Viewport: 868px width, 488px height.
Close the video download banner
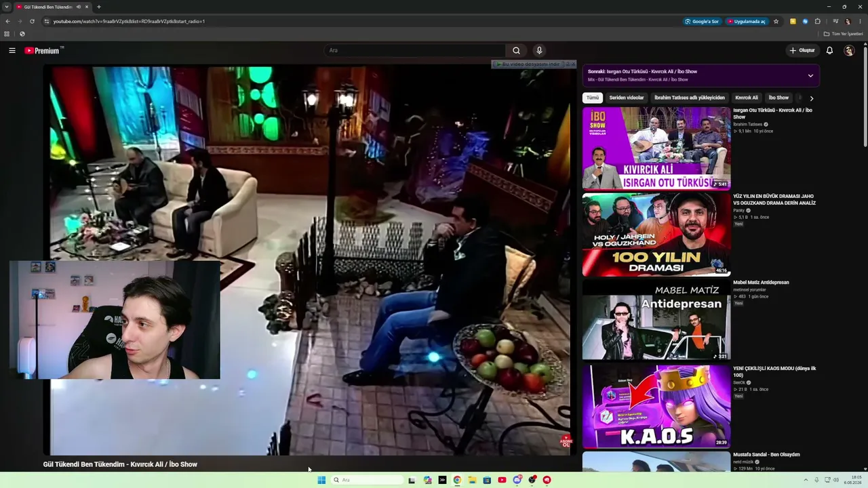pyautogui.click(x=573, y=64)
